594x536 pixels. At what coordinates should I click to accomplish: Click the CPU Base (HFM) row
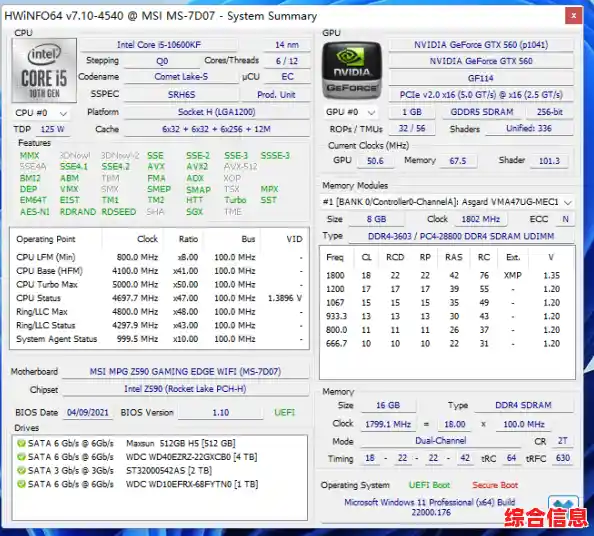(159, 271)
